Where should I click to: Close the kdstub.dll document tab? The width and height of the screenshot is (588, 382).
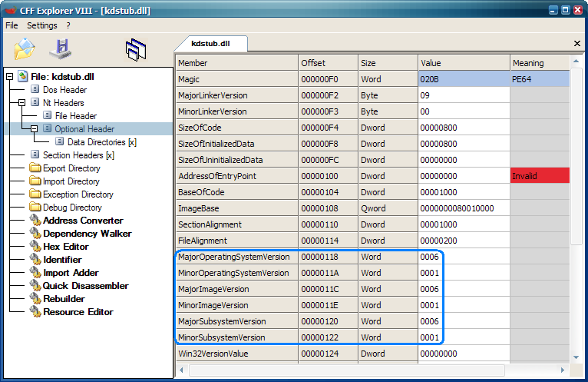coord(577,44)
